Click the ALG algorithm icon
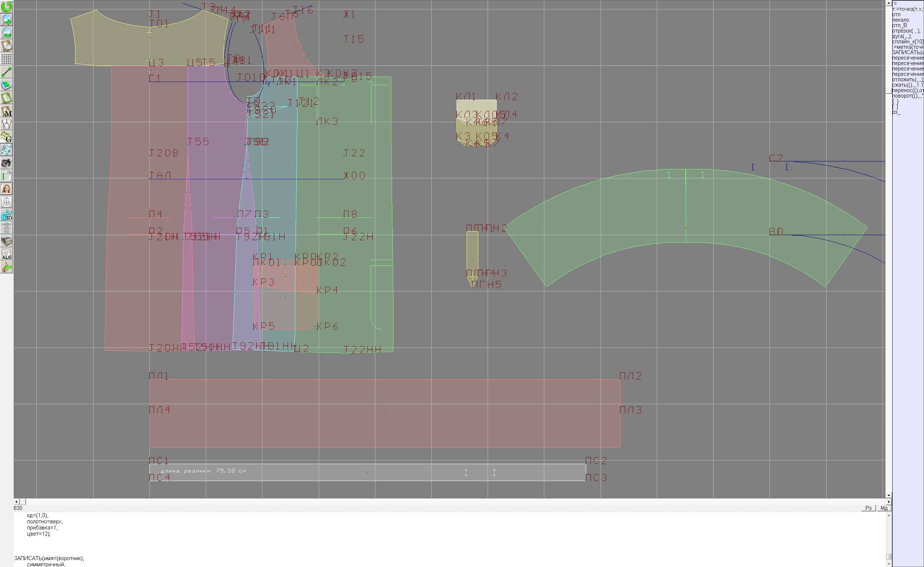 point(6,254)
